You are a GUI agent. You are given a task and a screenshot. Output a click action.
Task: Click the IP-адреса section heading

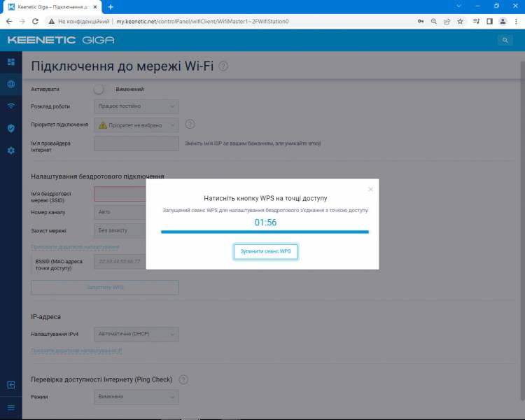(46, 317)
